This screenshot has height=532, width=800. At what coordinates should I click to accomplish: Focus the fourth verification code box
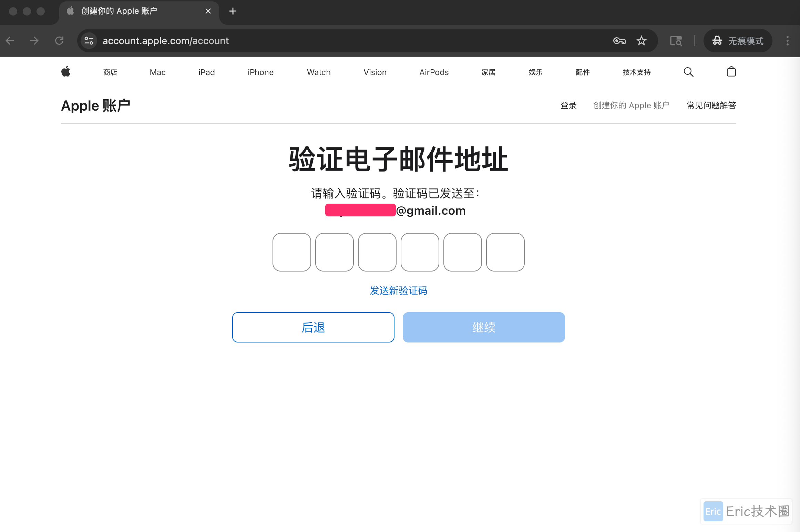[x=420, y=252]
